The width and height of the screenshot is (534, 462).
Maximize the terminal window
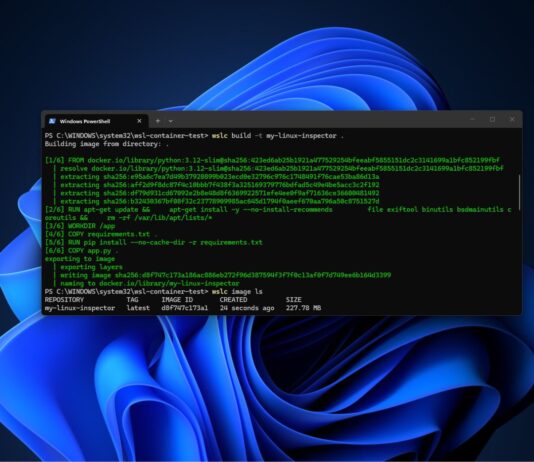[x=492, y=119]
